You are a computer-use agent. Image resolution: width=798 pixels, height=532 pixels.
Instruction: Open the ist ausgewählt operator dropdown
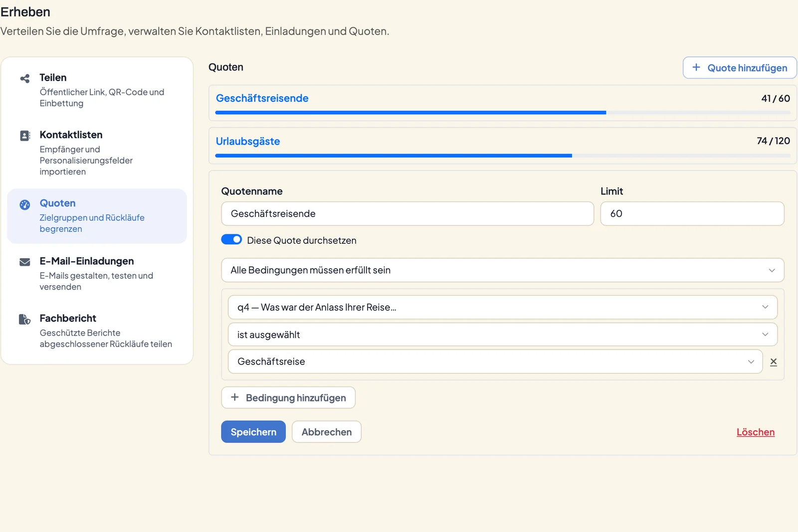pos(503,335)
